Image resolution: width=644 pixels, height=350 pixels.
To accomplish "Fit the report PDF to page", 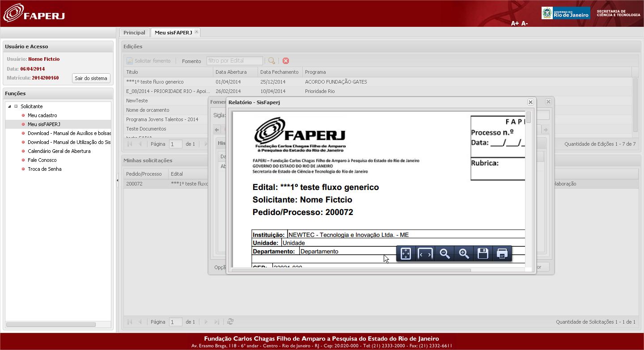I will click(x=406, y=253).
